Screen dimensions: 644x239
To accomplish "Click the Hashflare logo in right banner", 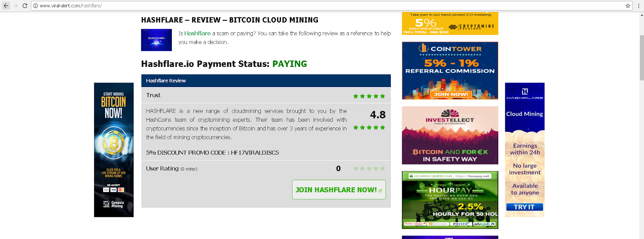I will (525, 94).
